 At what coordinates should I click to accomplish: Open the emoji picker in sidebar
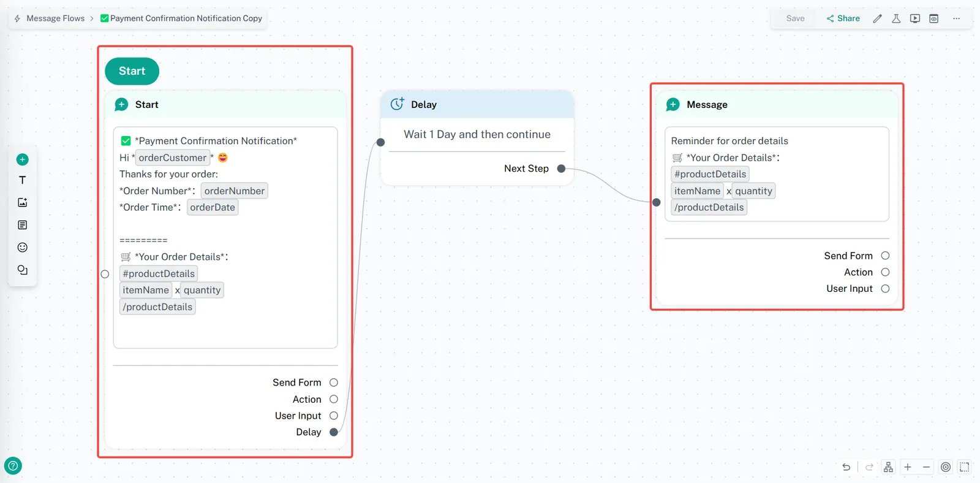click(23, 248)
